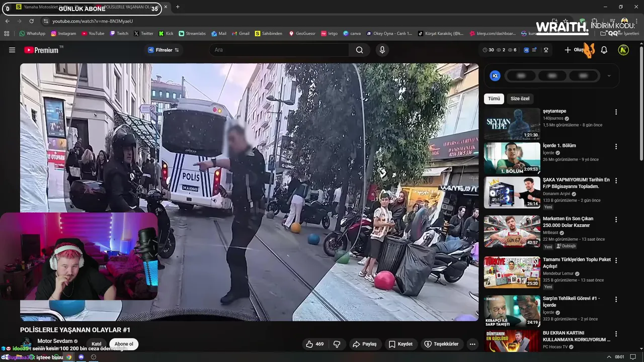The image size is (644, 362).
Task: Open the letgo bookmark
Action: [329, 34]
